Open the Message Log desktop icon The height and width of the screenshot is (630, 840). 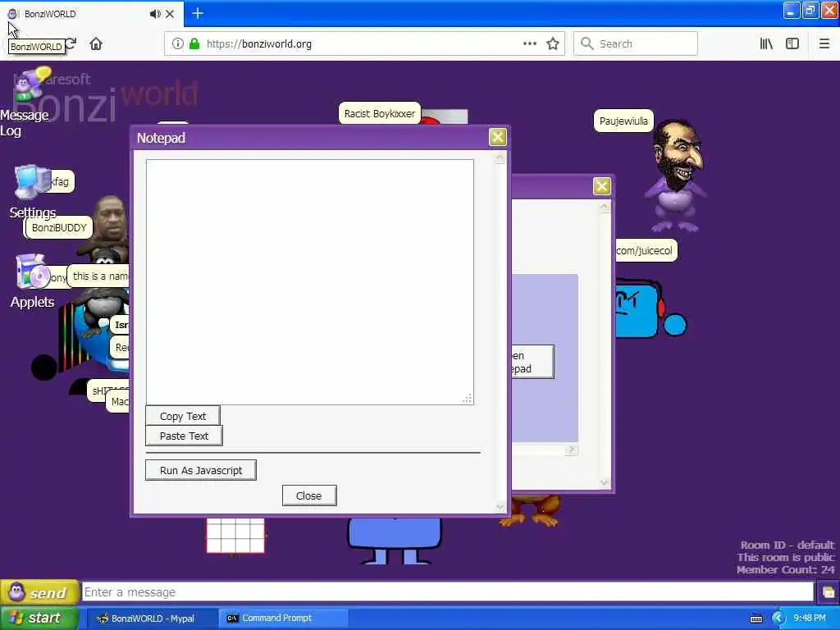31,85
